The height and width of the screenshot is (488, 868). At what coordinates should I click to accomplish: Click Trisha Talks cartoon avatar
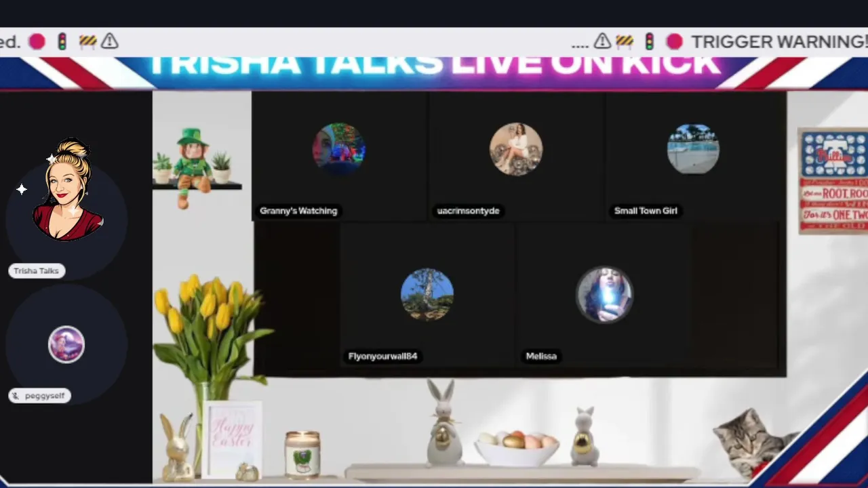[x=68, y=191]
